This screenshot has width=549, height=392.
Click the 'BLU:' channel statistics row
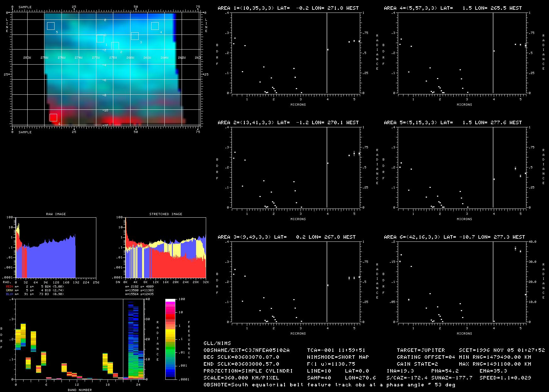tap(35, 294)
